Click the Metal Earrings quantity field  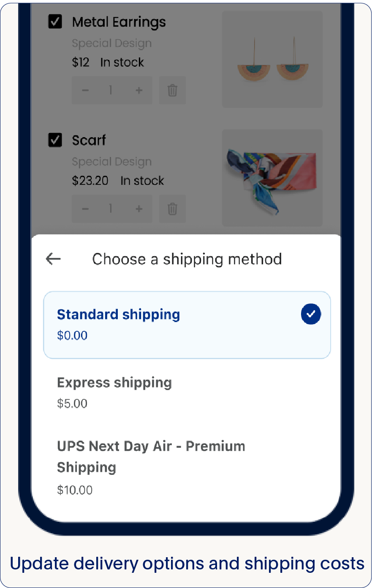111,90
